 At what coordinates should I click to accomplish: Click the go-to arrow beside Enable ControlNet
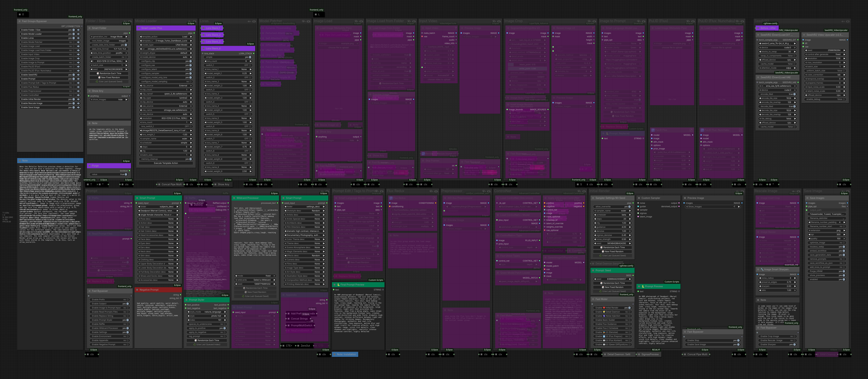(78, 95)
